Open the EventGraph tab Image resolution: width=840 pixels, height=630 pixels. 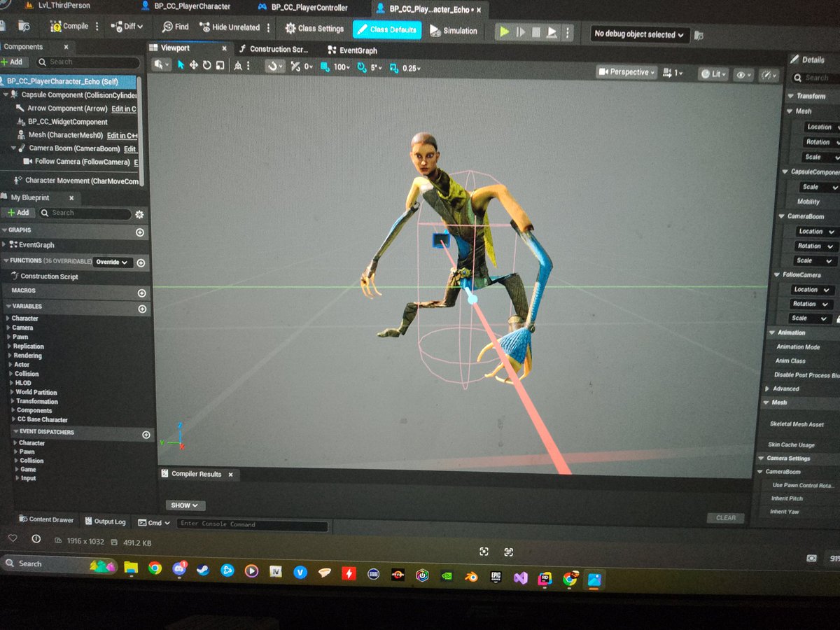click(353, 50)
